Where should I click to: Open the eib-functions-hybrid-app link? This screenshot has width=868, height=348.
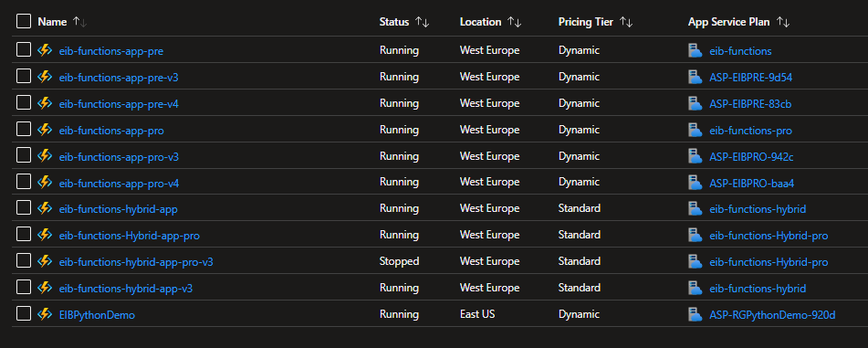(119, 209)
